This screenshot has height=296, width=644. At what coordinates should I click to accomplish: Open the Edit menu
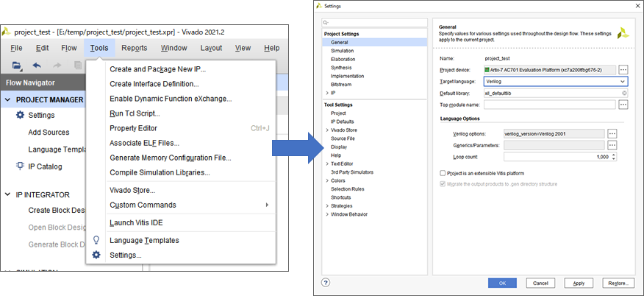coord(43,48)
